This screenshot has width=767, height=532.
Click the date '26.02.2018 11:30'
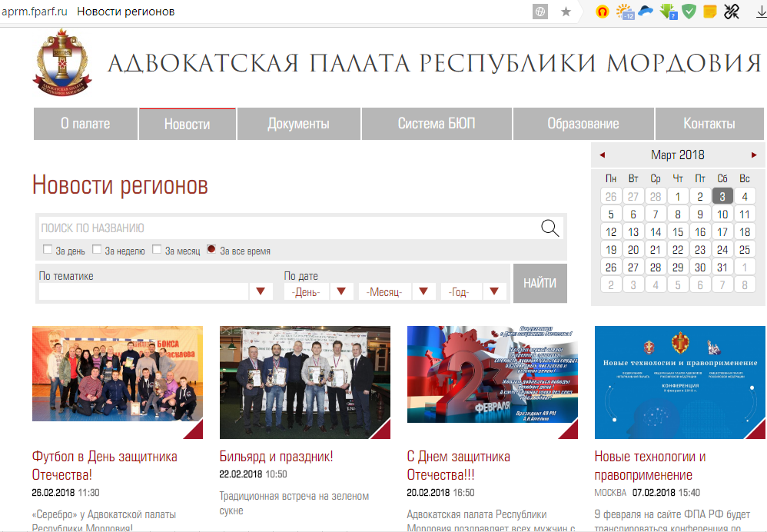click(65, 492)
